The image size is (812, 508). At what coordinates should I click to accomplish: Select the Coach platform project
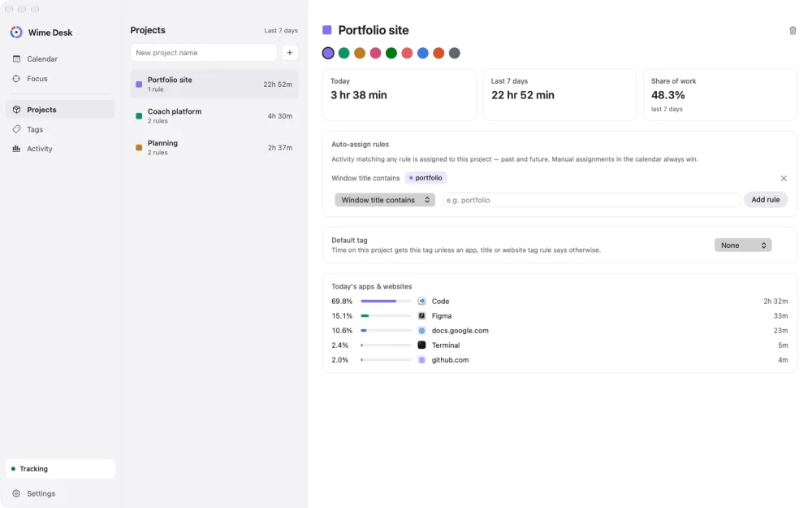point(214,115)
